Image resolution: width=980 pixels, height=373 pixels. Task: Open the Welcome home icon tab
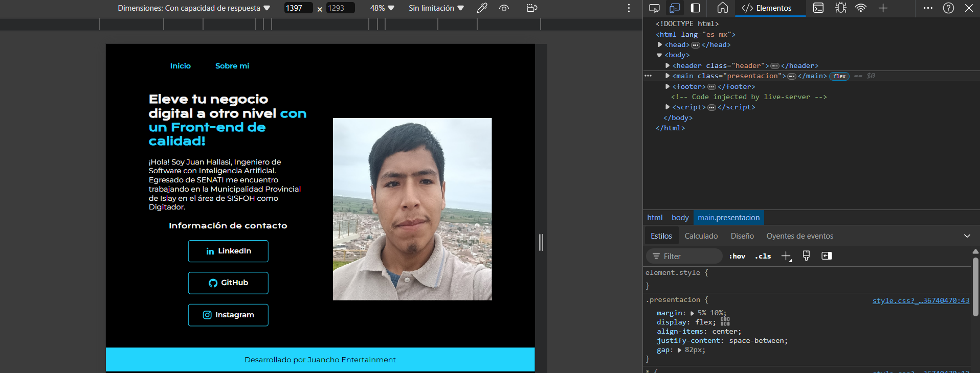(x=722, y=8)
